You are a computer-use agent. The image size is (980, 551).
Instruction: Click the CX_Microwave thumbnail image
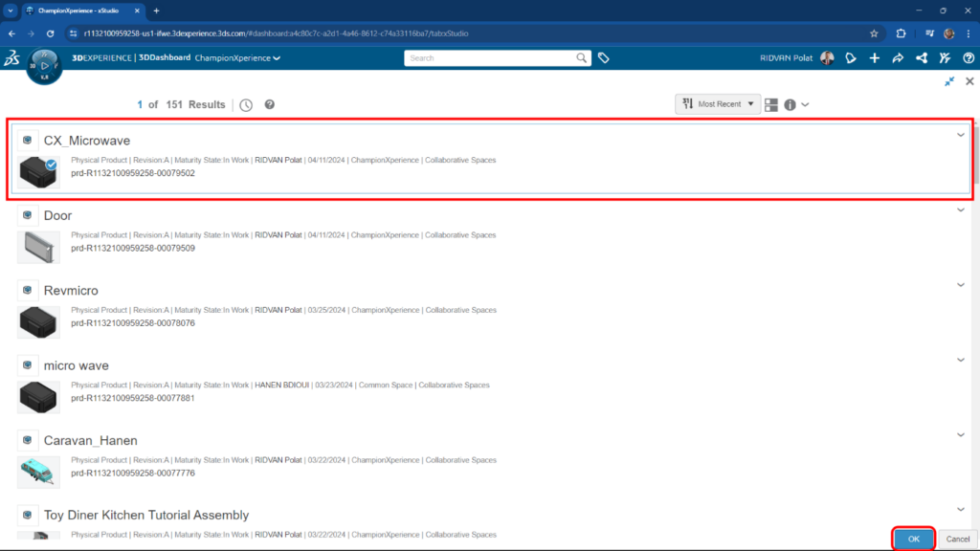point(38,172)
